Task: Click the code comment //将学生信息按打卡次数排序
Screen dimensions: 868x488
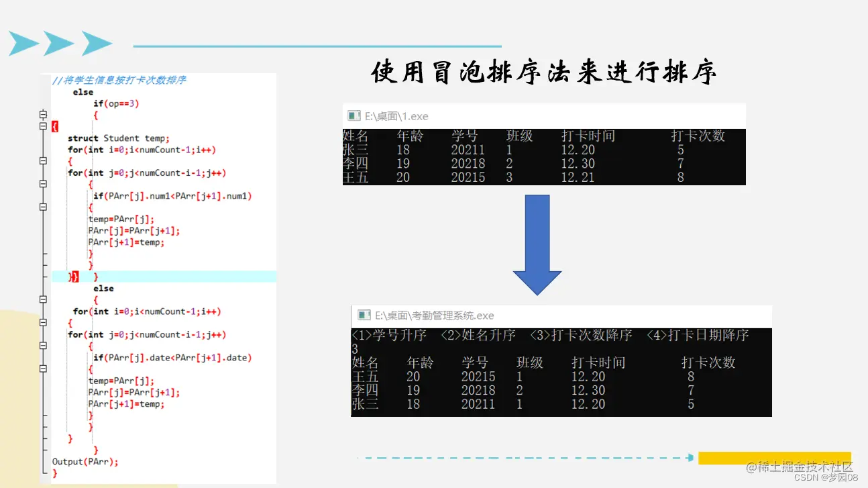Action: [x=119, y=81]
